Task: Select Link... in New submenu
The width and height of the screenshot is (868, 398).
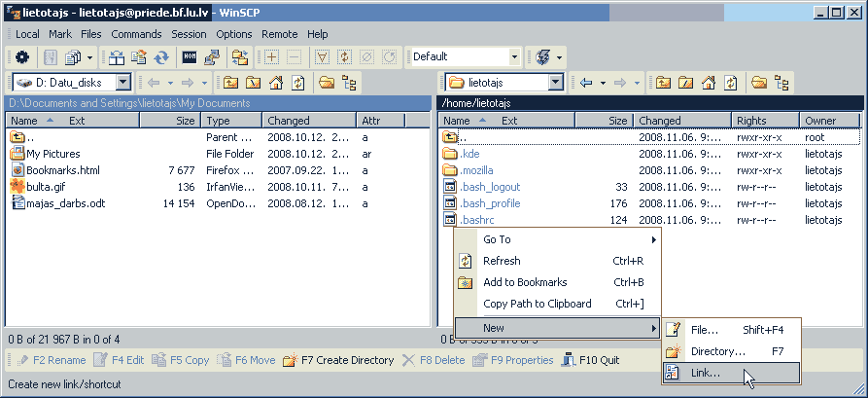Action: tap(731, 373)
